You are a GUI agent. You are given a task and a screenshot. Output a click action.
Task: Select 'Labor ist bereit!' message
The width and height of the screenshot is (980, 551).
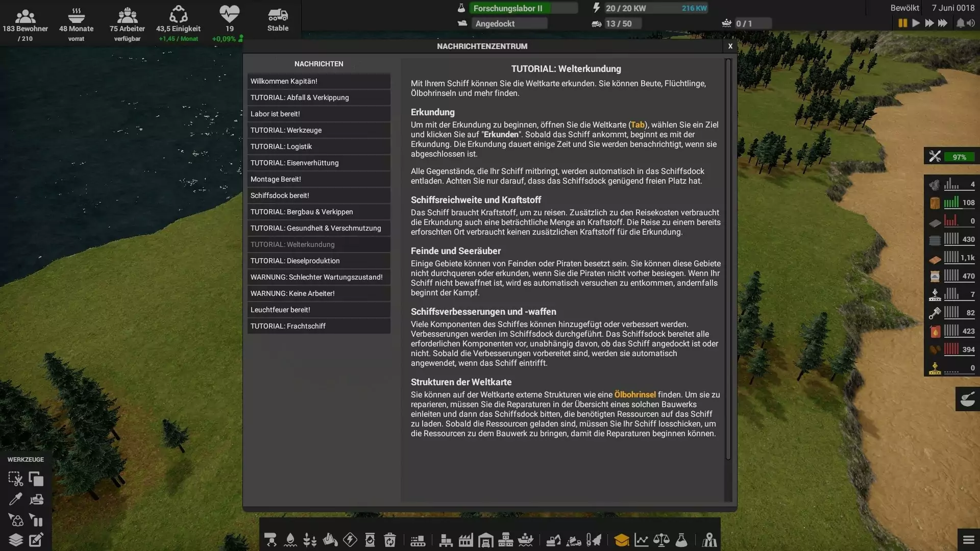319,114
